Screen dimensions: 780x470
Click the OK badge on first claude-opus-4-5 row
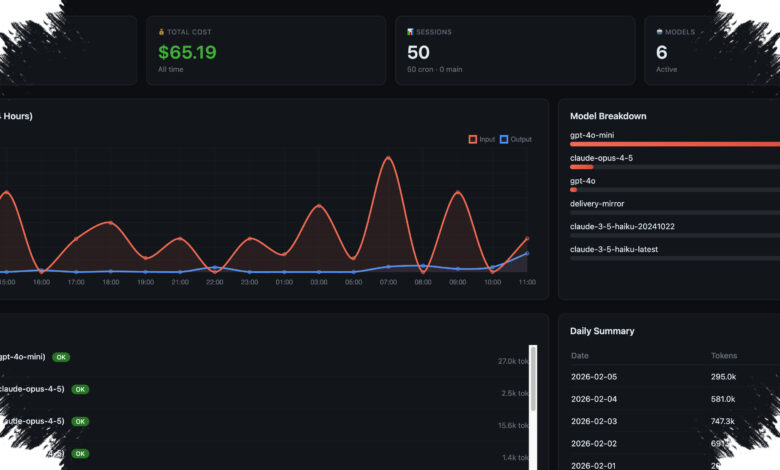coord(80,389)
